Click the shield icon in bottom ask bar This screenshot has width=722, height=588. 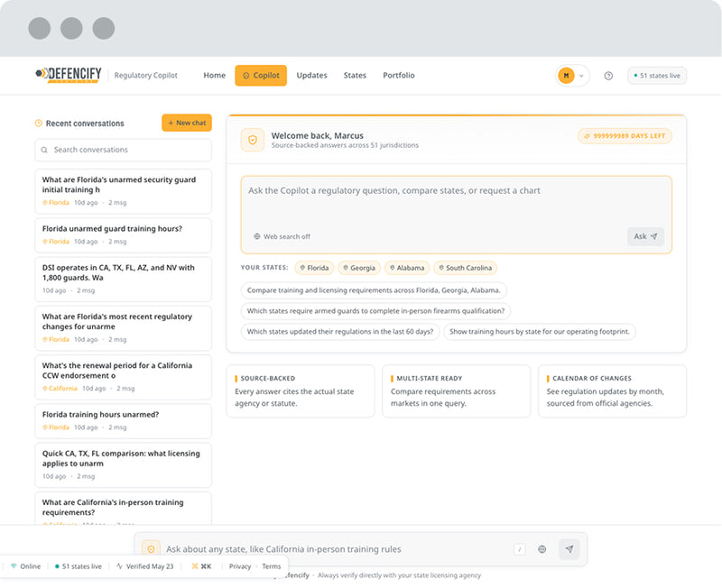[151, 549]
